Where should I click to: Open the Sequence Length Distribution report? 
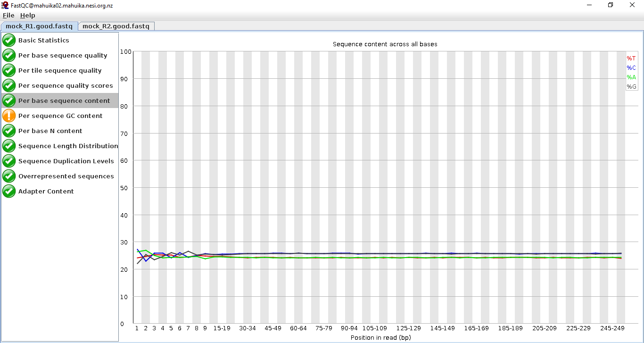coord(68,146)
